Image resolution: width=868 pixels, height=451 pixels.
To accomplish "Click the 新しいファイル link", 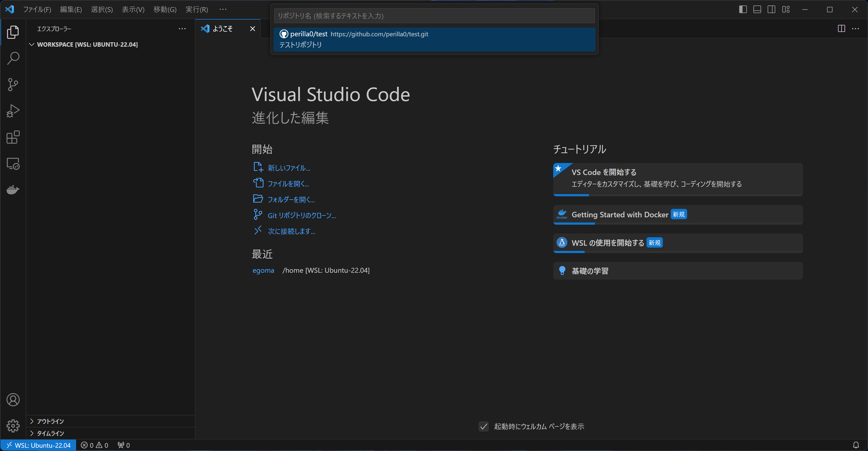I will click(x=289, y=168).
